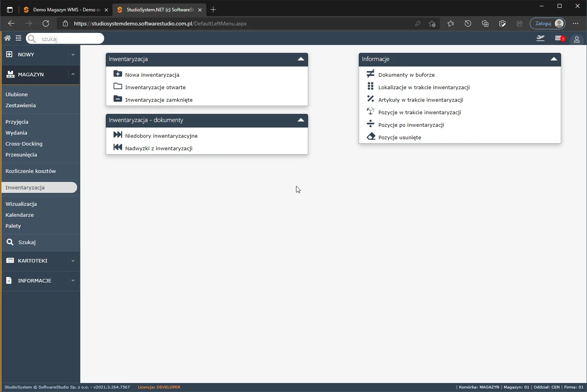
Task: Open the Pozycje usunięte link
Action: point(400,137)
